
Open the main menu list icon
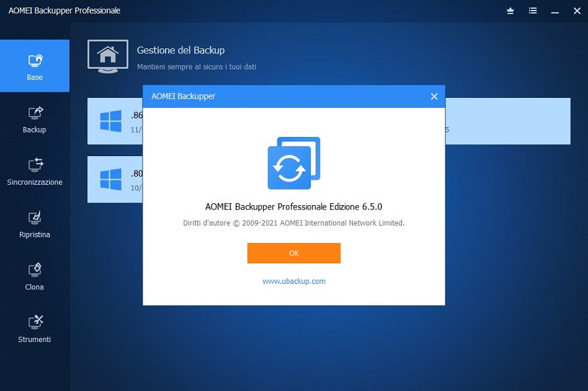point(533,11)
